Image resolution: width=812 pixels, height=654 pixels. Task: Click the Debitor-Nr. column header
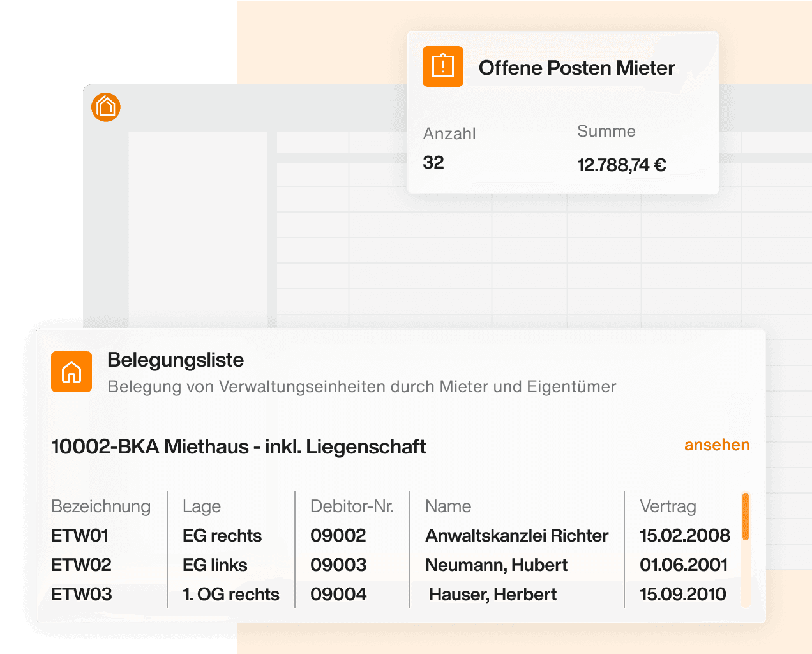click(x=352, y=506)
